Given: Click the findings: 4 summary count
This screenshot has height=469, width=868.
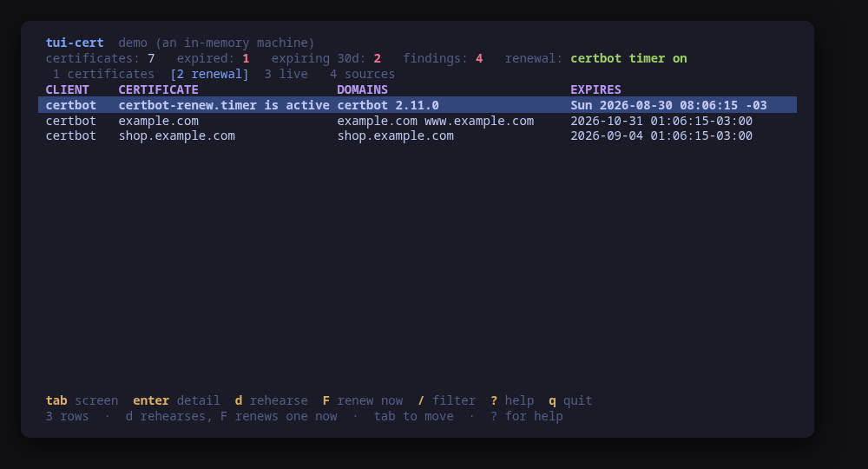Looking at the screenshot, I should click(x=443, y=58).
